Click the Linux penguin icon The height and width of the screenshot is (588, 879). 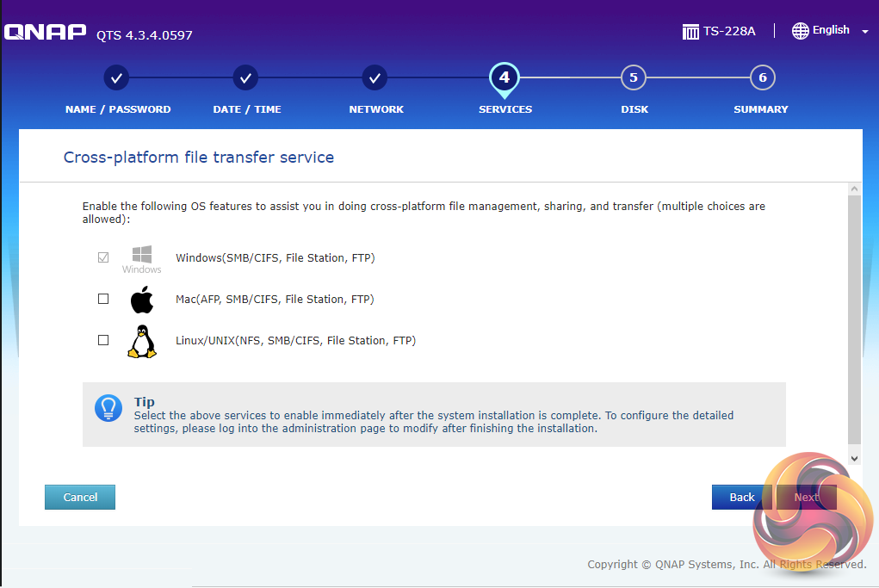[x=142, y=342]
